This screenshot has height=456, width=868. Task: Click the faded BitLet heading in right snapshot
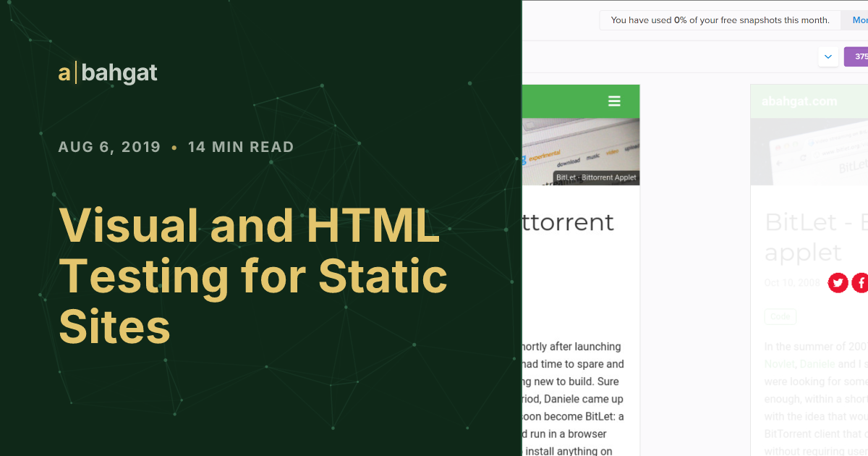point(816,237)
